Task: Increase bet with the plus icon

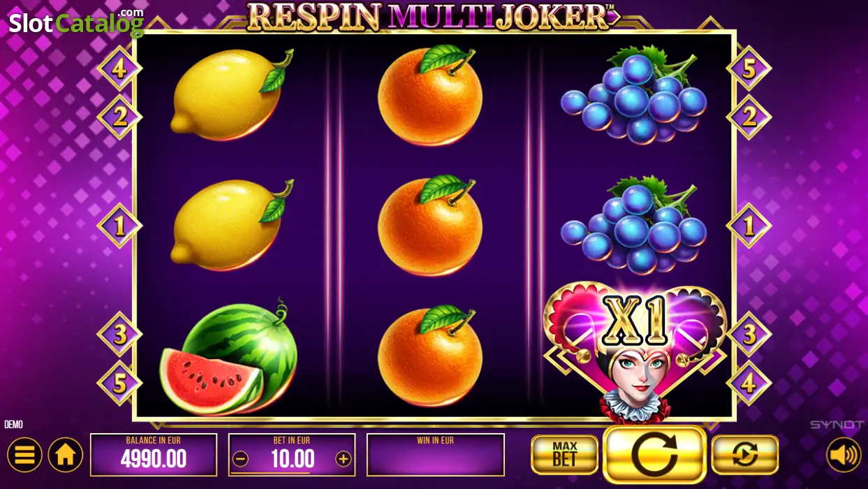Action: point(343,459)
